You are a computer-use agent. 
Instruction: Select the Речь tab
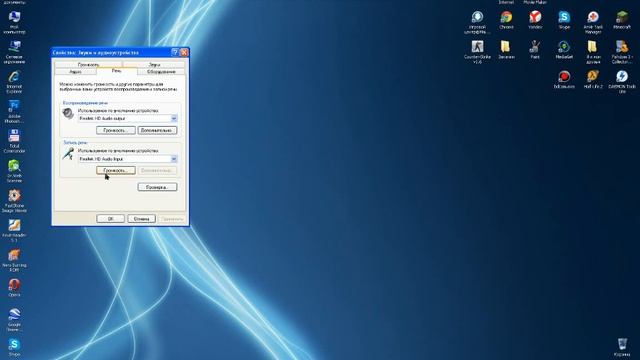click(117, 71)
